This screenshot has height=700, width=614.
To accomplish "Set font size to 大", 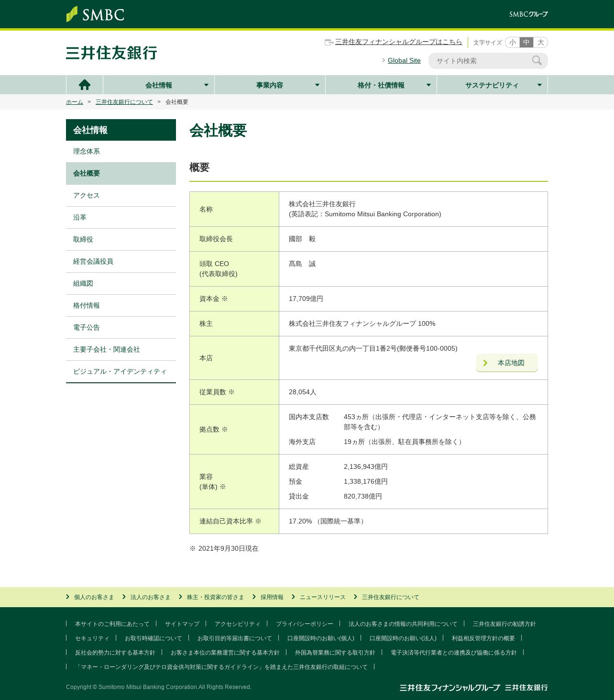I will click(541, 43).
